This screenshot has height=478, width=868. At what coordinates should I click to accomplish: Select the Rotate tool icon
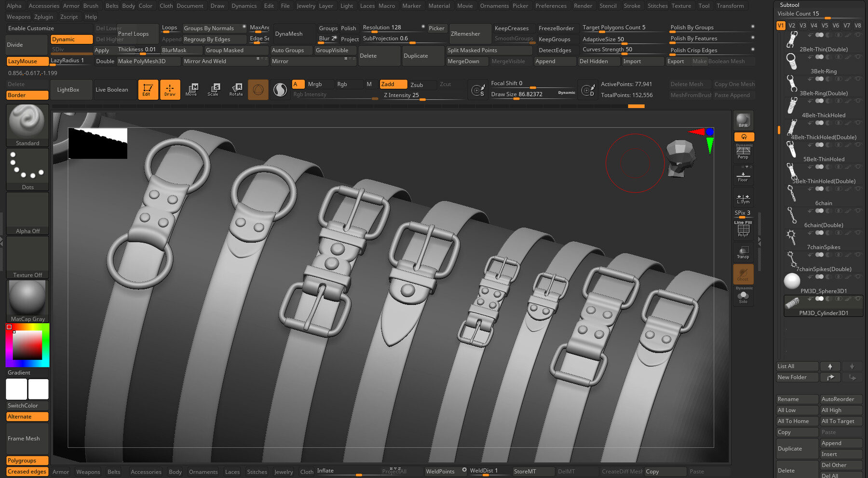point(236,89)
